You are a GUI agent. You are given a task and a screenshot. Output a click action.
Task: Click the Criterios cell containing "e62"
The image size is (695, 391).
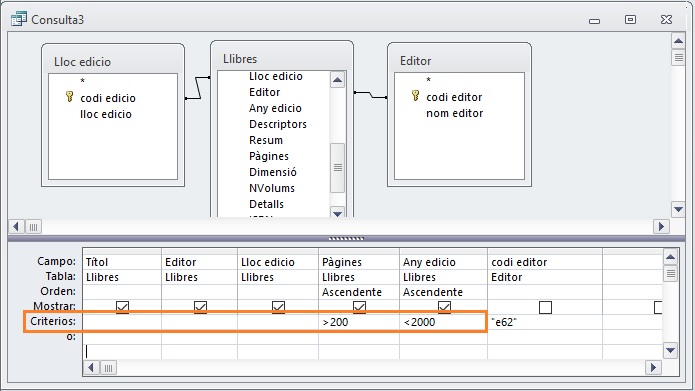pyautogui.click(x=545, y=322)
